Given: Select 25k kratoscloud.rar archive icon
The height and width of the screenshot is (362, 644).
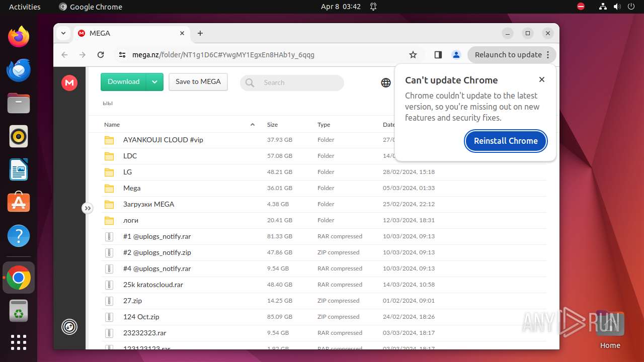Looking at the screenshot, I should (109, 285).
